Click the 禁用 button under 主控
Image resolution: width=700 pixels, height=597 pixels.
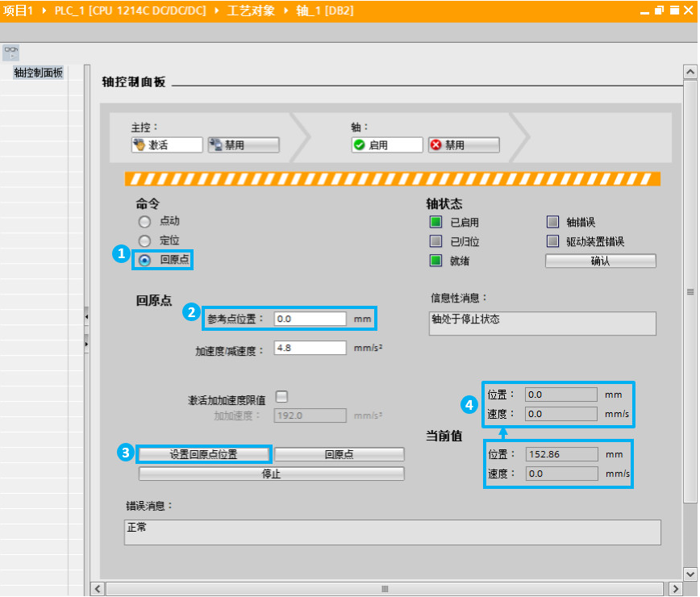click(x=244, y=145)
